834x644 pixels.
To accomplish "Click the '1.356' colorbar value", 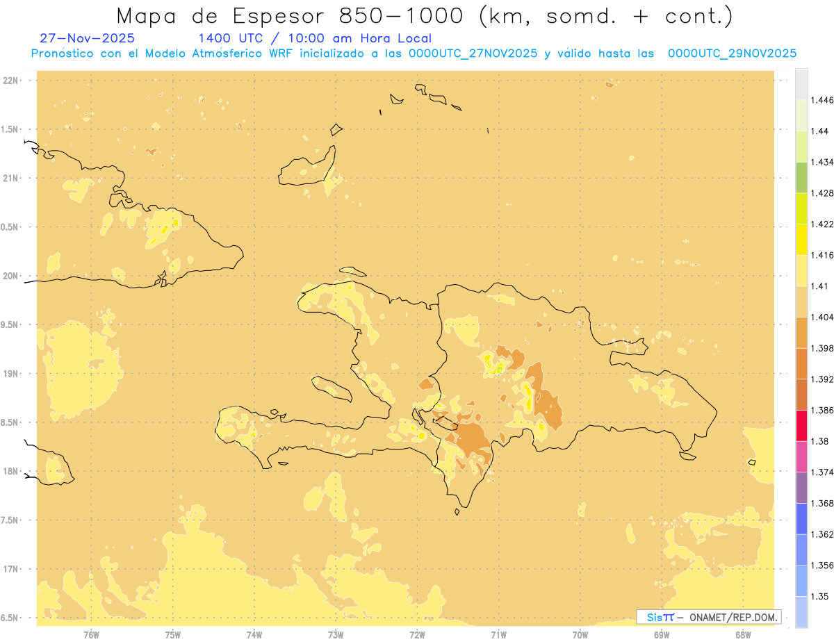I will point(824,565).
